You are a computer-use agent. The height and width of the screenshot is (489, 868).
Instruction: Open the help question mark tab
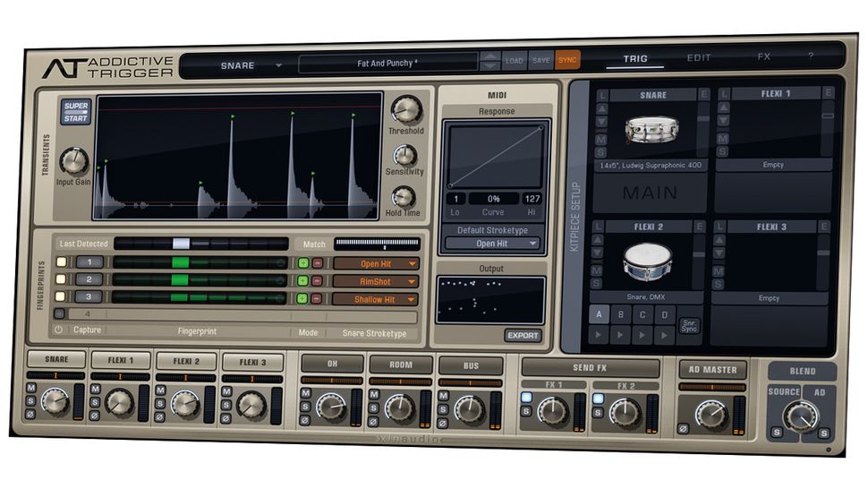pyautogui.click(x=811, y=56)
